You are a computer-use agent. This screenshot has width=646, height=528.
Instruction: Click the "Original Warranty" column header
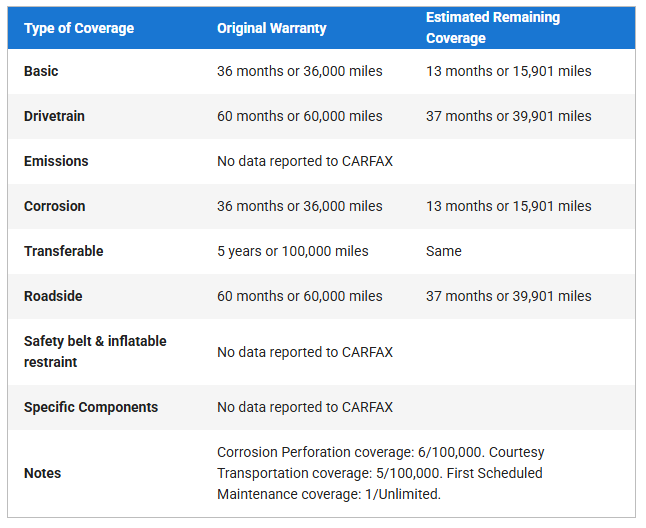pos(271,28)
